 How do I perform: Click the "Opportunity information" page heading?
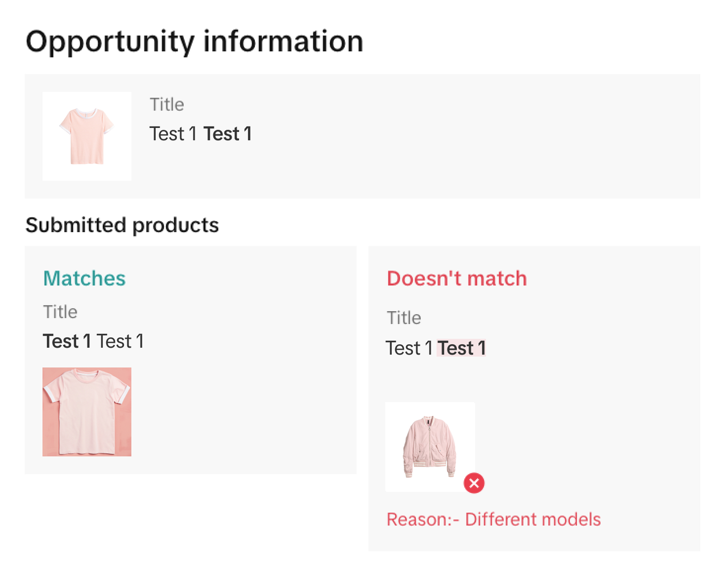pyautogui.click(x=195, y=42)
